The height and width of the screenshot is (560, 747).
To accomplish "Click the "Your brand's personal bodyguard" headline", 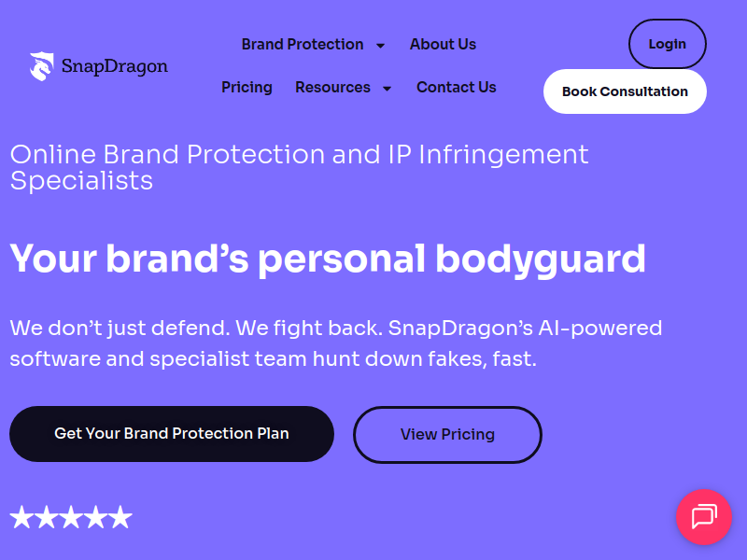I will click(328, 259).
